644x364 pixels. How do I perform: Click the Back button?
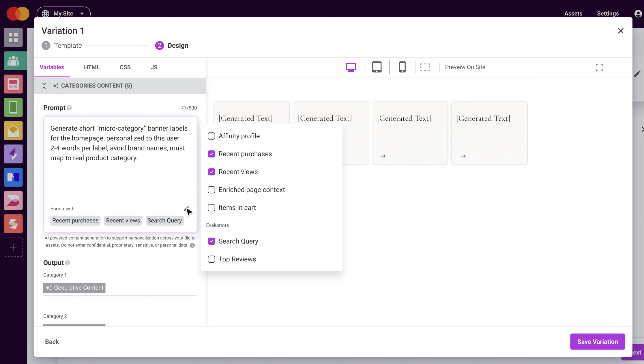[52, 342]
